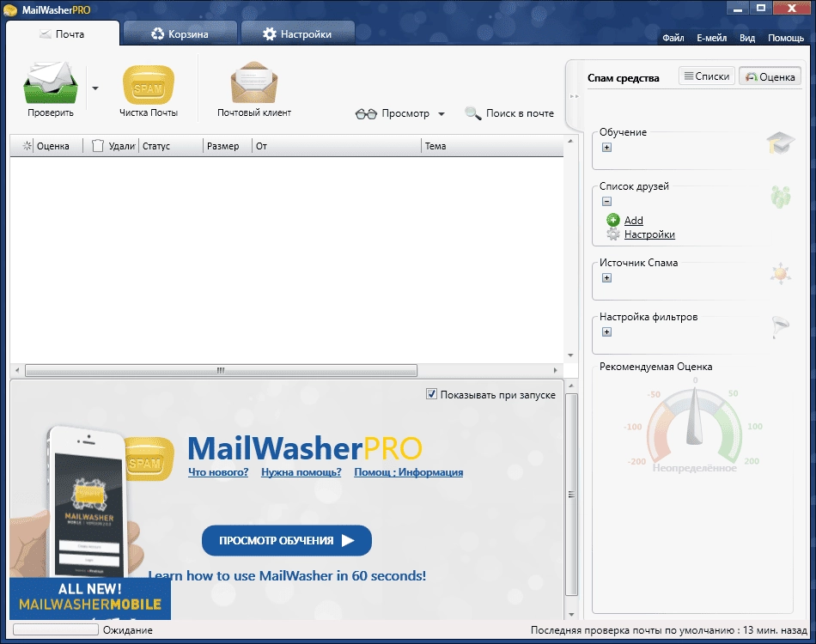Open the Нужна помощь? link
This screenshot has height=644, width=816.
coord(301,472)
